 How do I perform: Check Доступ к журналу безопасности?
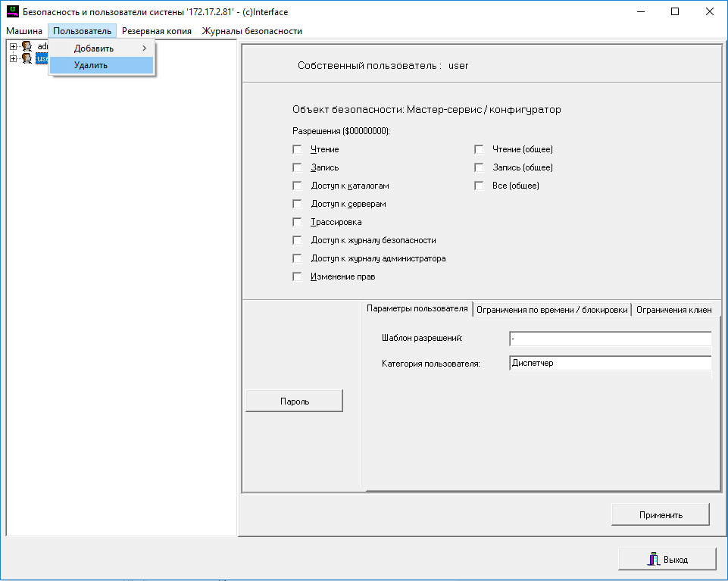(297, 240)
